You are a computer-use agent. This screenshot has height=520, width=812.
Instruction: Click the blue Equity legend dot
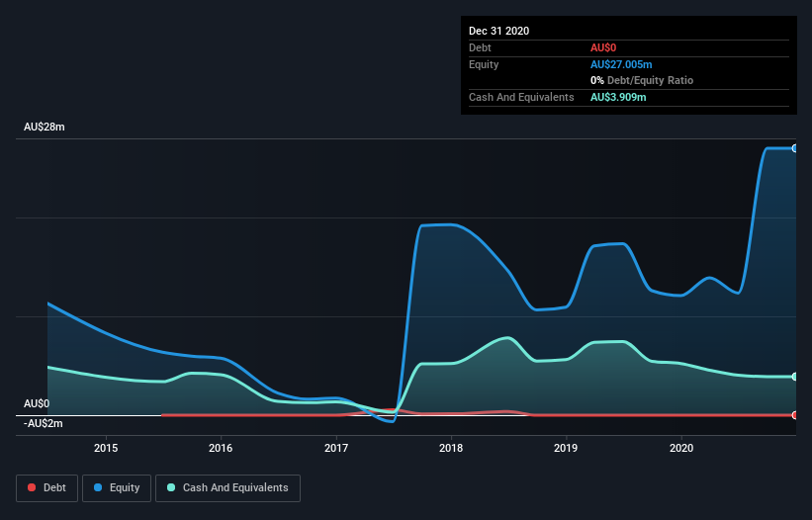coord(98,487)
